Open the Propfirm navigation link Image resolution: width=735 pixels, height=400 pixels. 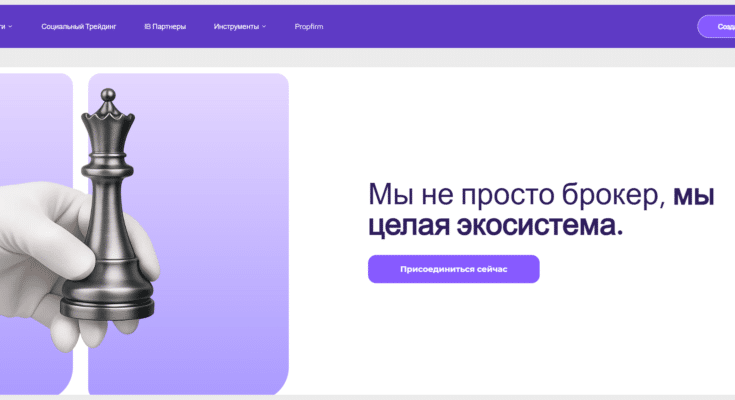[309, 26]
